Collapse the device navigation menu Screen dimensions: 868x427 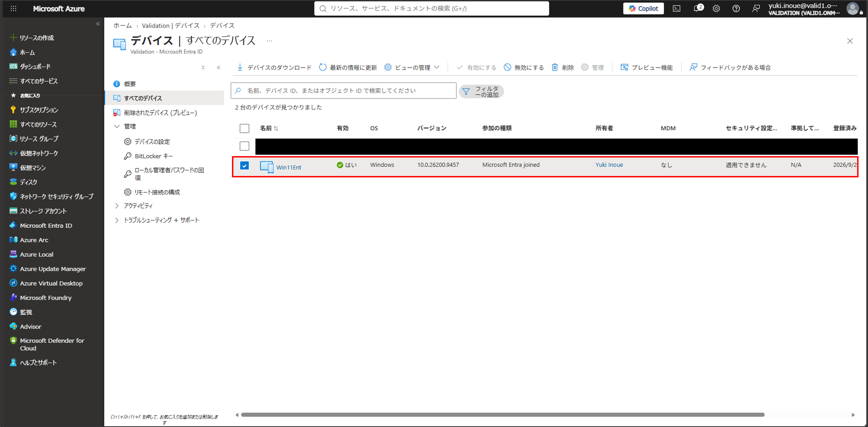219,68
